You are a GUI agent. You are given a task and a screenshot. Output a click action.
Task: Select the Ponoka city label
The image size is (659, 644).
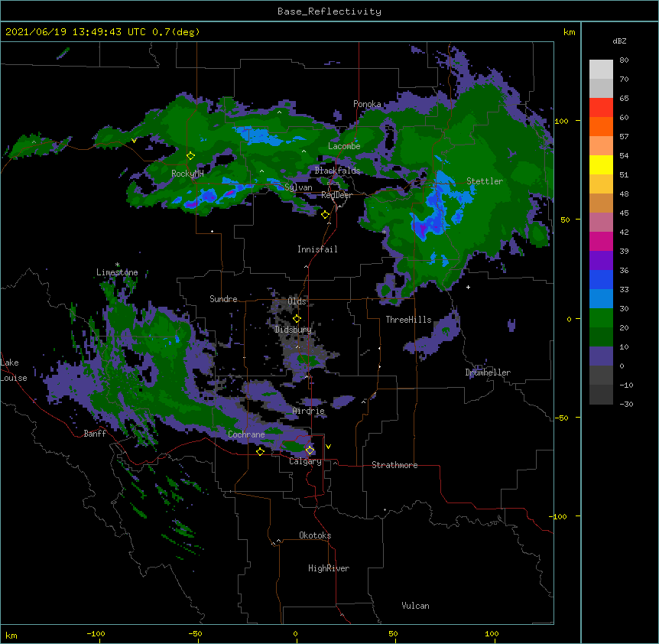pyautogui.click(x=367, y=104)
